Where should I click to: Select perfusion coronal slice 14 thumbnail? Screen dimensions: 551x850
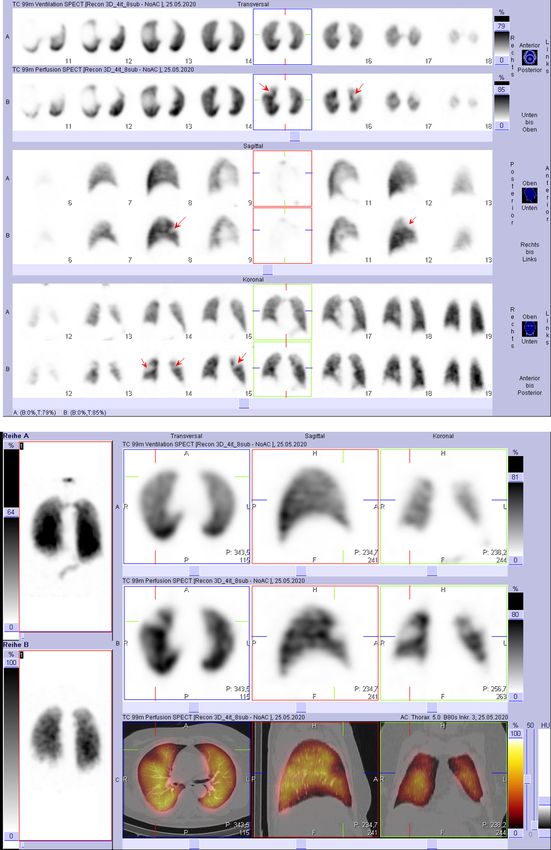point(164,370)
